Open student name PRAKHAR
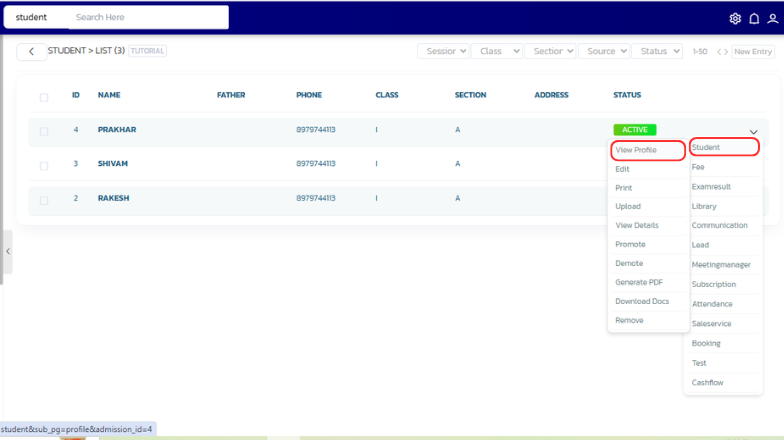 coord(117,130)
